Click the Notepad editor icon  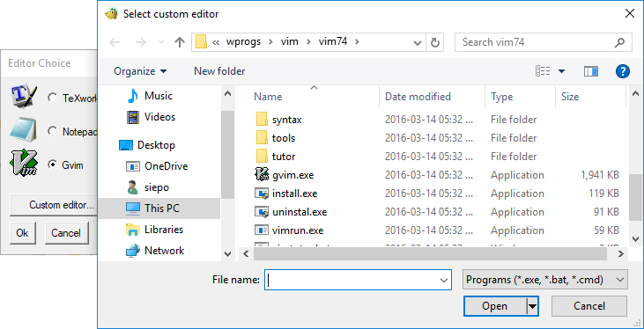point(24,130)
